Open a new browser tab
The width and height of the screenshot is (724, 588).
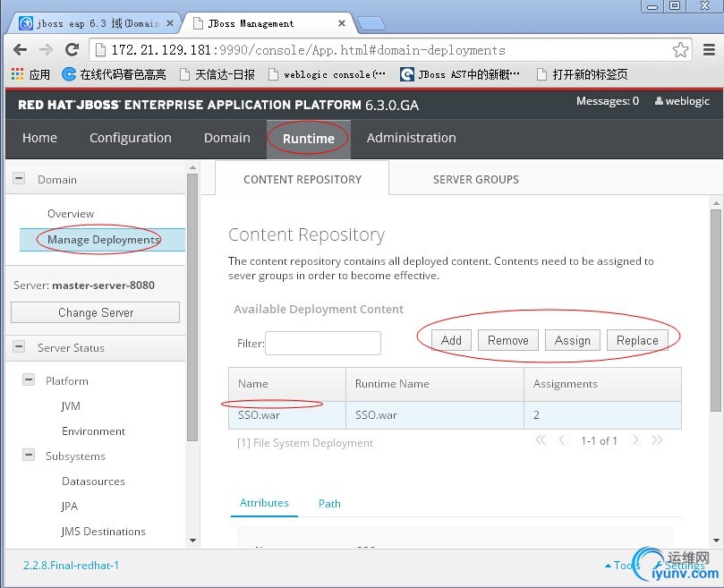pos(371,23)
